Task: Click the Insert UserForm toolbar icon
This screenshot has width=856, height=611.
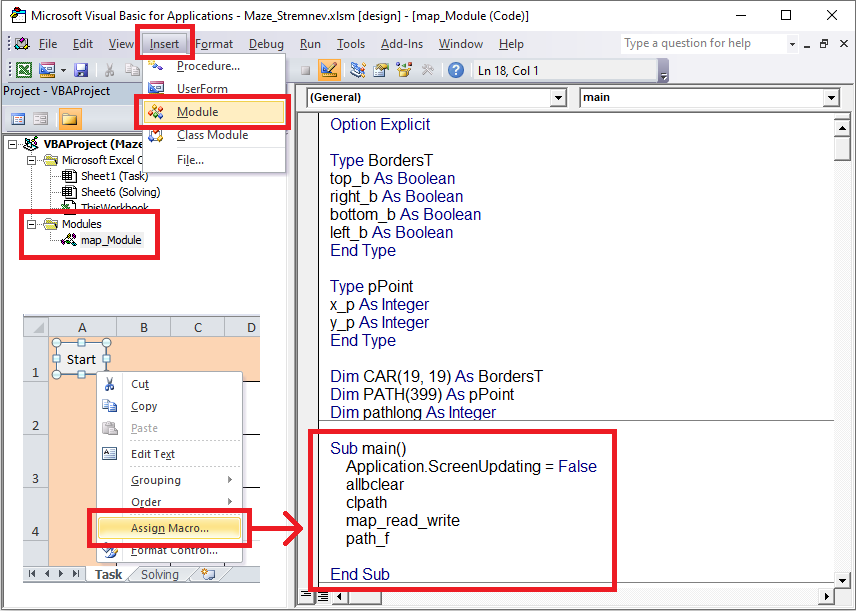Action: point(47,70)
